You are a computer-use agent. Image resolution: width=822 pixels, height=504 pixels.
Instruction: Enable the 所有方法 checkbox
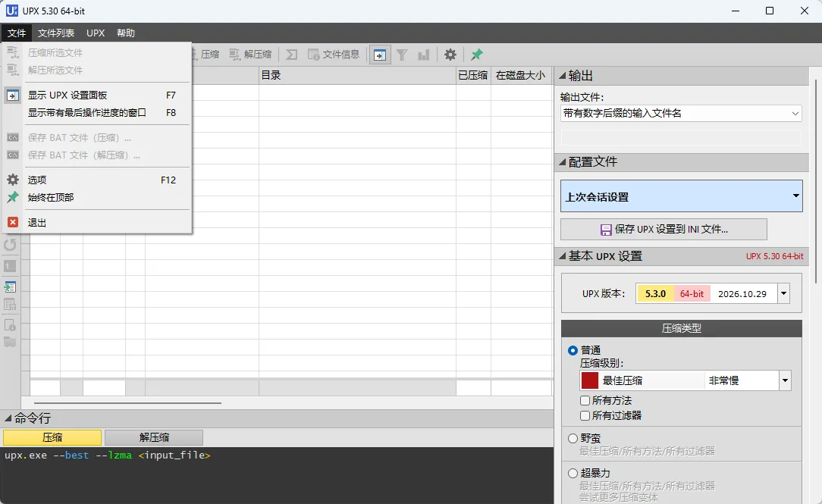point(585,401)
